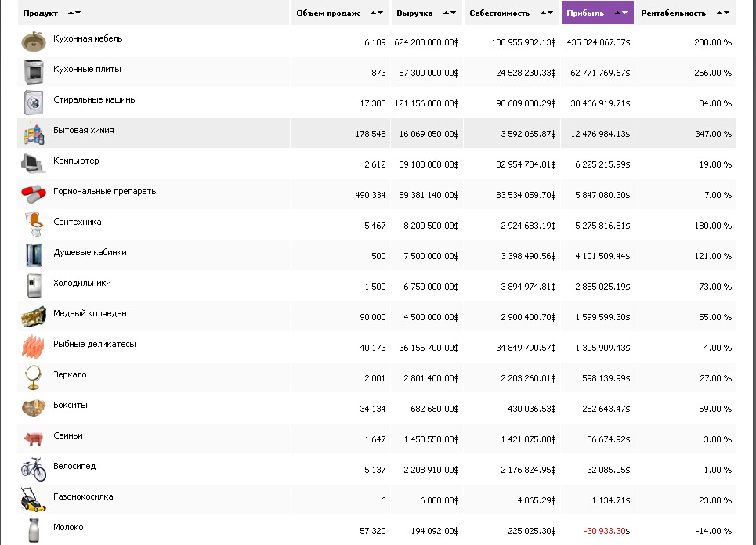Sort descending by Объем продаж arrow

click(x=381, y=13)
